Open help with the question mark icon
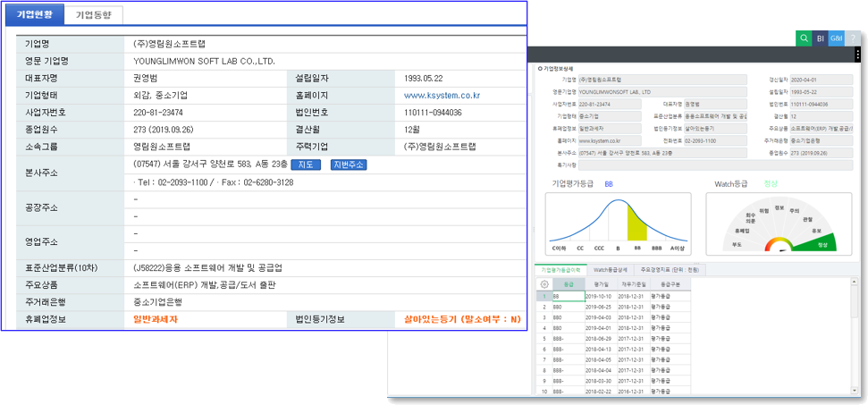The height and width of the screenshot is (405, 868). tap(853, 38)
